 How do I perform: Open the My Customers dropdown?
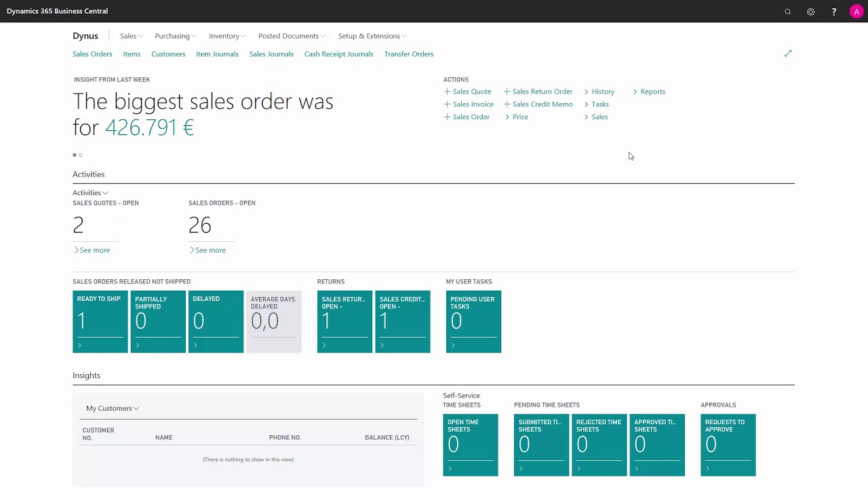[x=113, y=409]
